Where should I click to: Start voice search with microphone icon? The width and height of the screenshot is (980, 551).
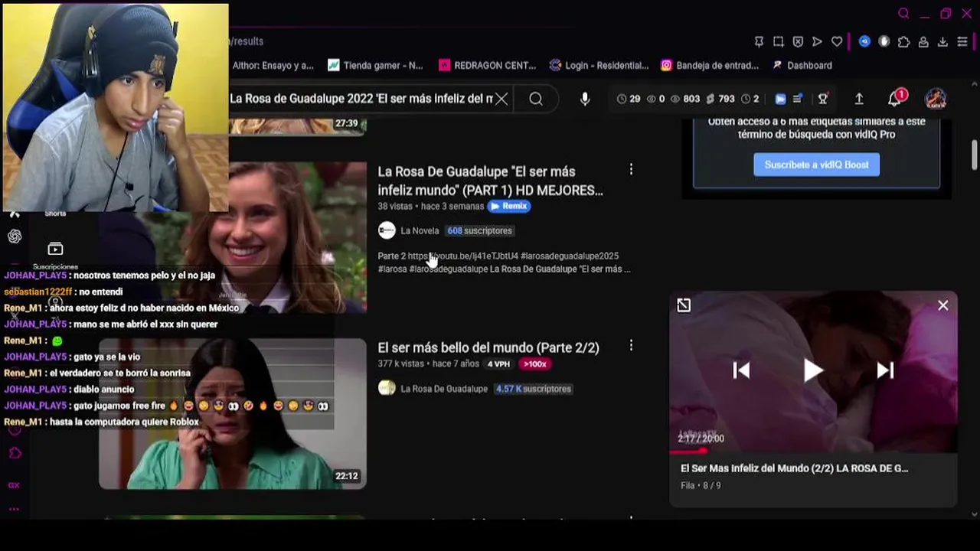click(585, 99)
